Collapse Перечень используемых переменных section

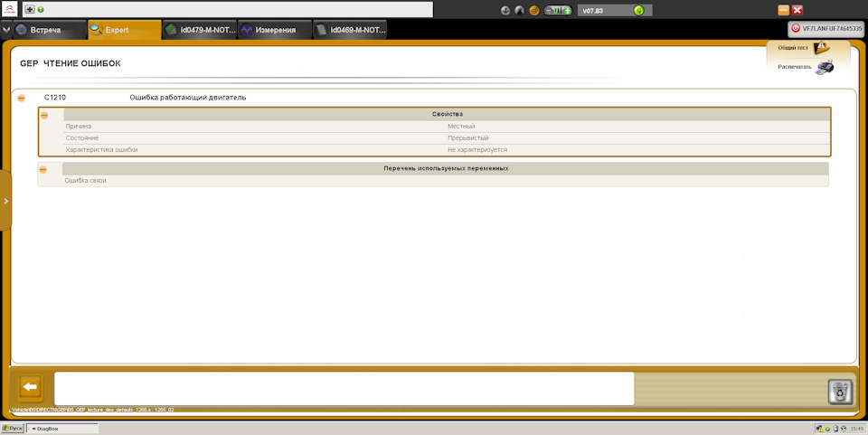(43, 169)
